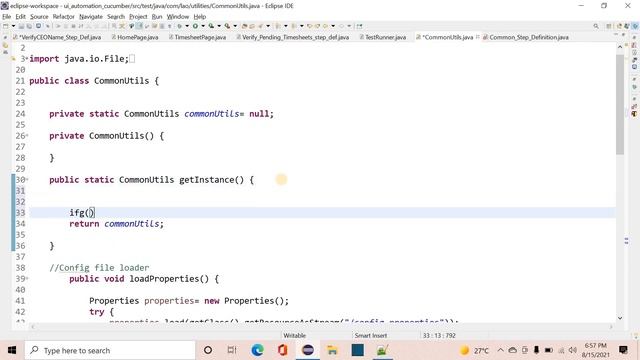Click the Coverage launch toolbar icon
This screenshot has height=360, width=640.
(x=211, y=26)
